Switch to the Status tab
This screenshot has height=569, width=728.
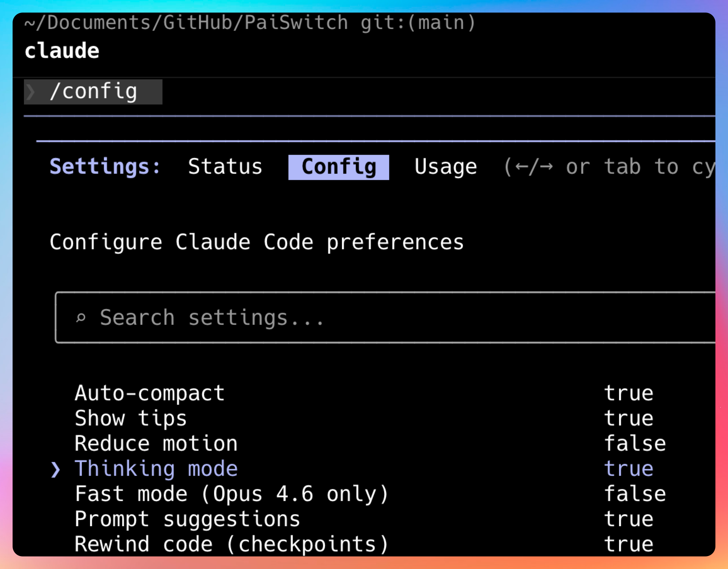(225, 167)
